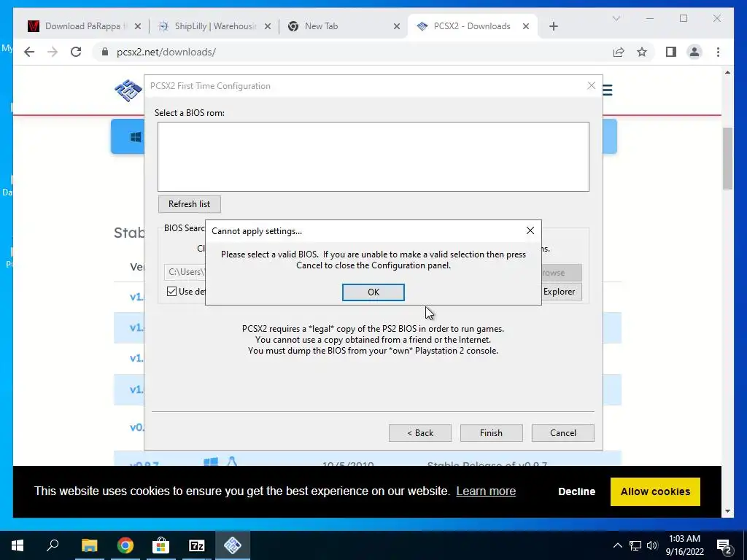
Task: Open Windows taskbar search
Action: (53, 545)
